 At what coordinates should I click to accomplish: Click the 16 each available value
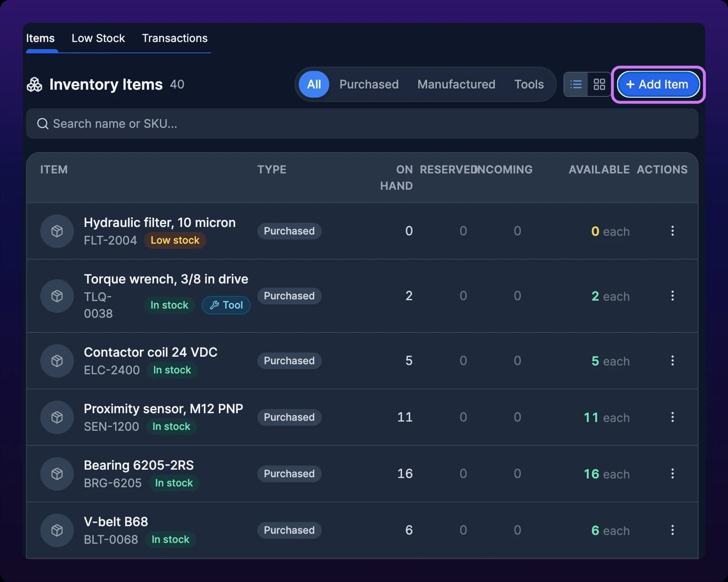click(x=607, y=474)
